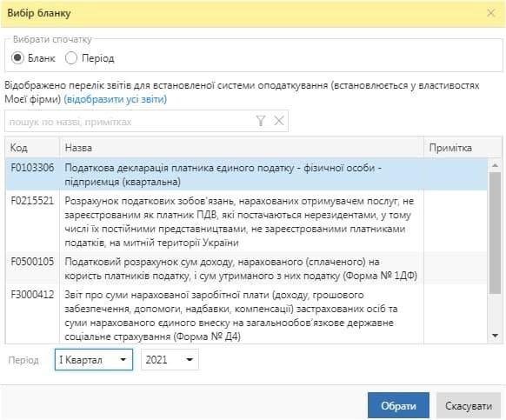
Task: Select row F0103306 single tax declaration
Action: (x=246, y=174)
